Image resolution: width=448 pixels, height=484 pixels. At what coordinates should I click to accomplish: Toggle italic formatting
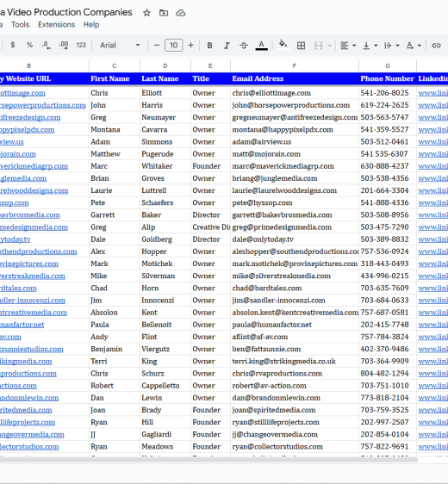227,46
